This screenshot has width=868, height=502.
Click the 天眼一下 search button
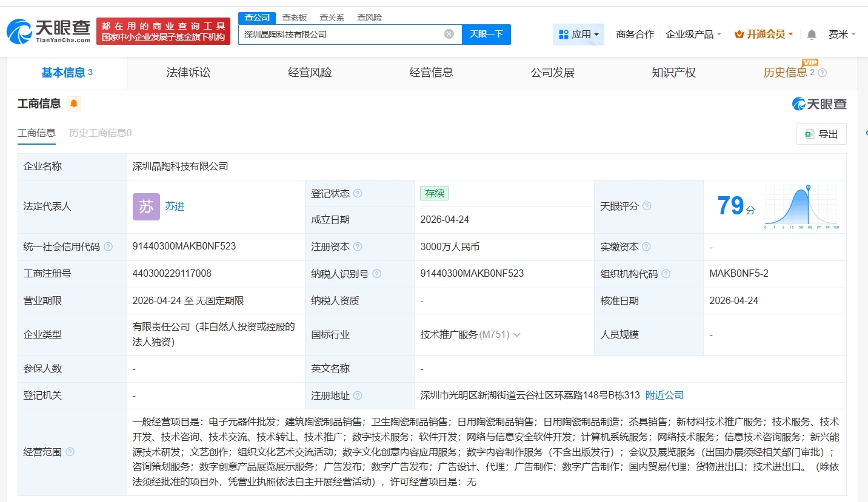point(486,34)
